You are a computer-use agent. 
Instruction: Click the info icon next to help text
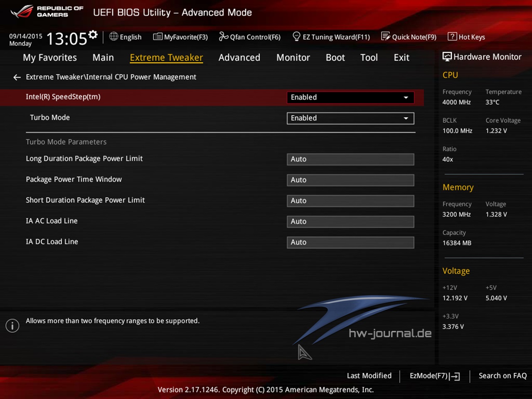12,325
